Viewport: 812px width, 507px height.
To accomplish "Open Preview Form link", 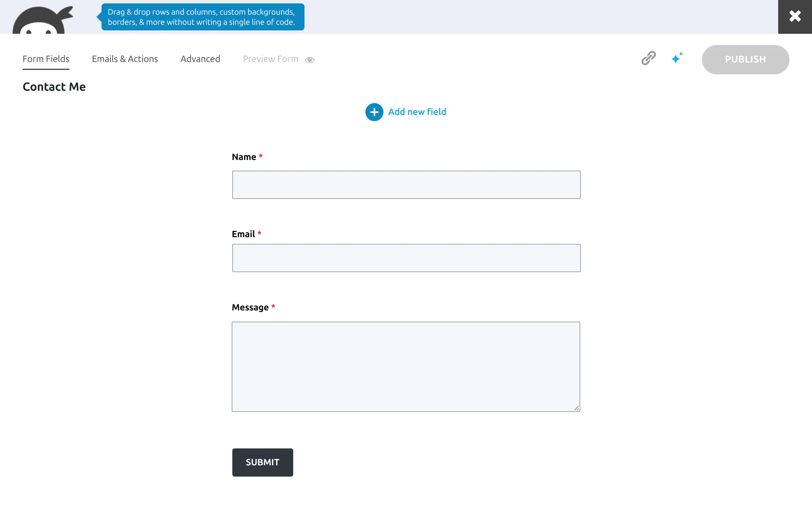I will [x=270, y=59].
